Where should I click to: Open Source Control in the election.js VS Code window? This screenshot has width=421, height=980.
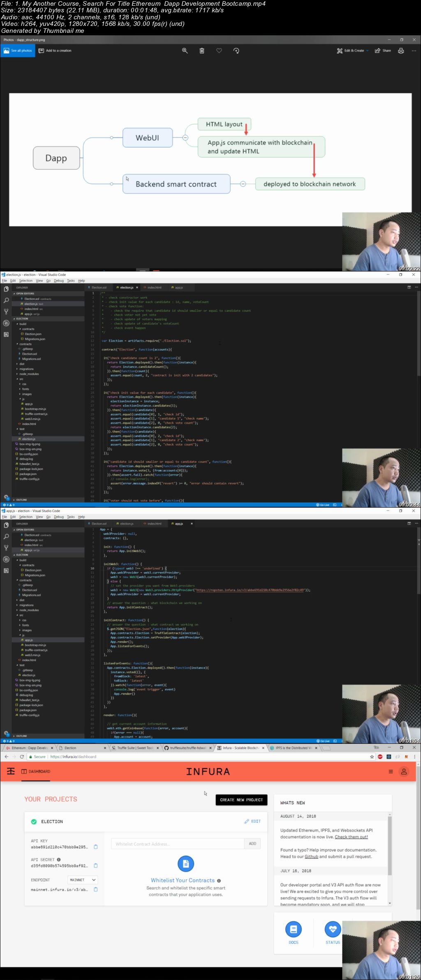pos(6,312)
